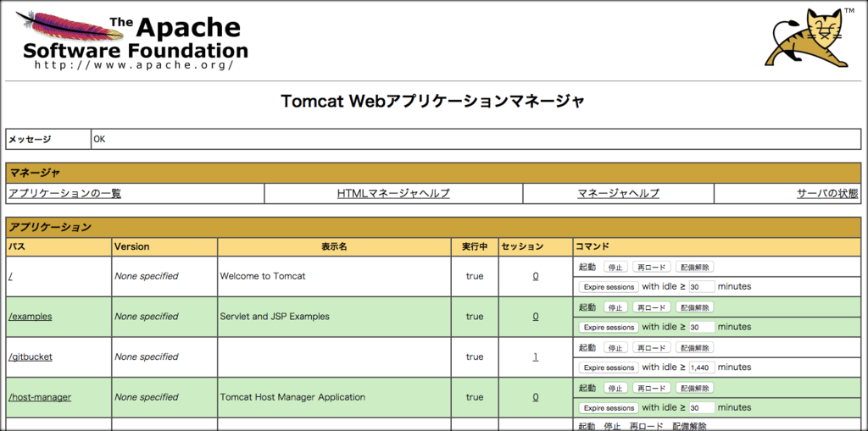Undeploy the root application with 配備解除

(x=695, y=268)
